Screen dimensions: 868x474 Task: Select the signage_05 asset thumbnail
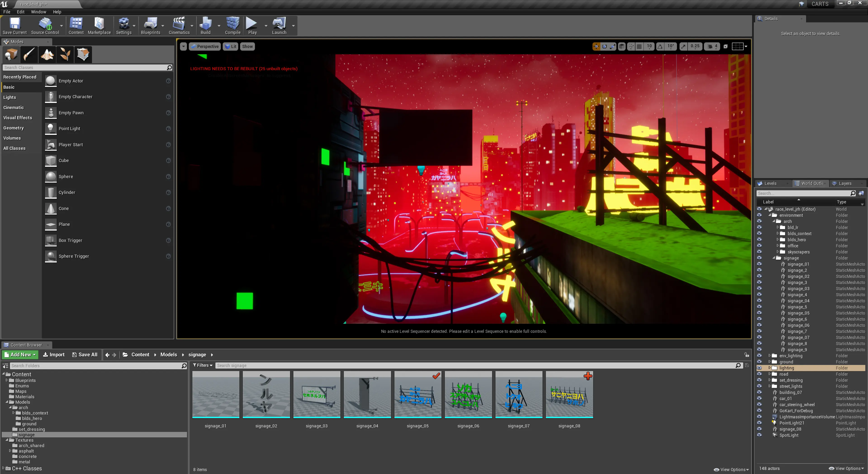click(417, 394)
